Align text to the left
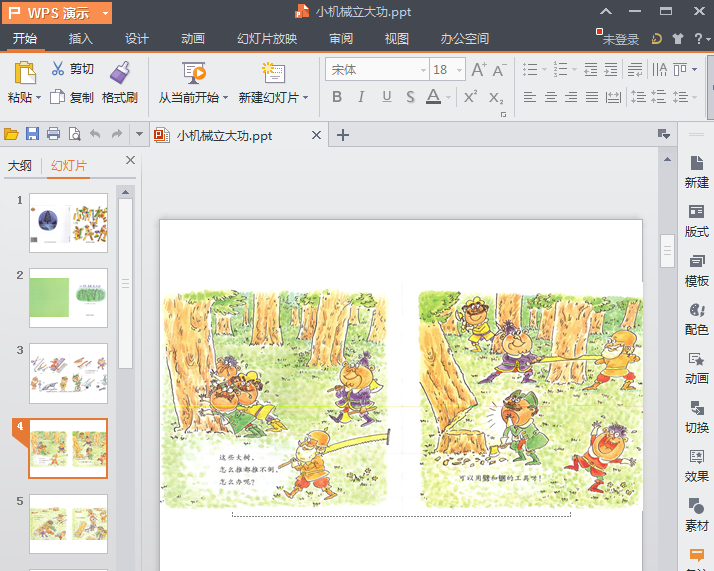The width and height of the screenshot is (714, 571). (530, 97)
